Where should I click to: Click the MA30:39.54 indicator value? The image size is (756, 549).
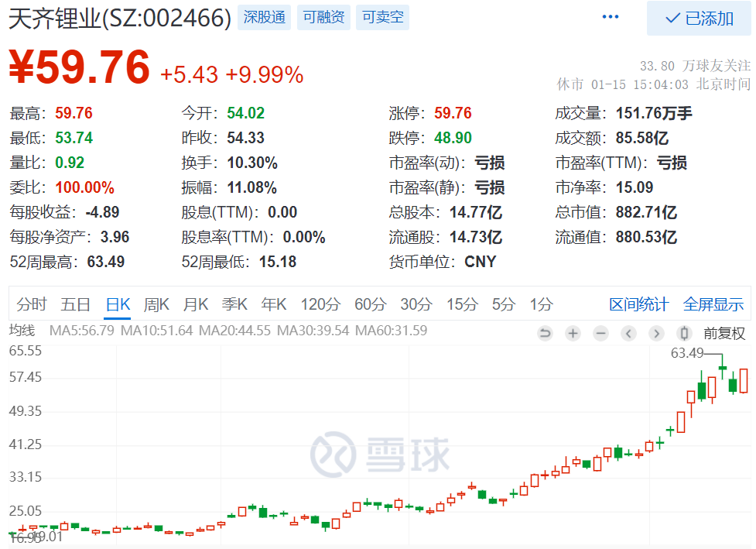pos(313,331)
